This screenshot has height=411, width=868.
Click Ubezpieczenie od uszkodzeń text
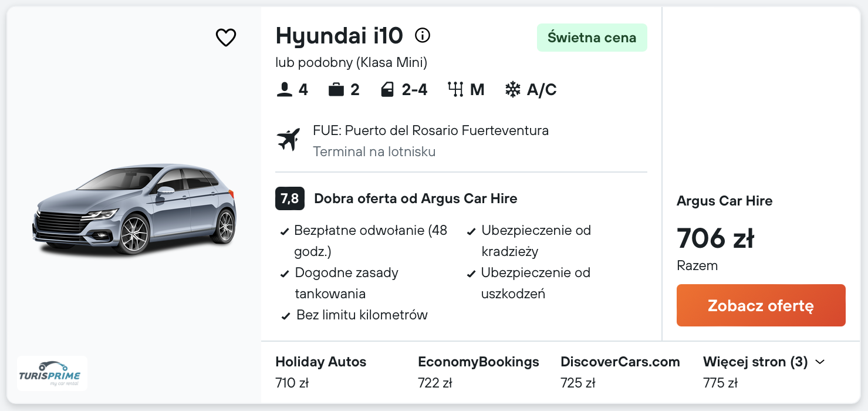tap(536, 283)
